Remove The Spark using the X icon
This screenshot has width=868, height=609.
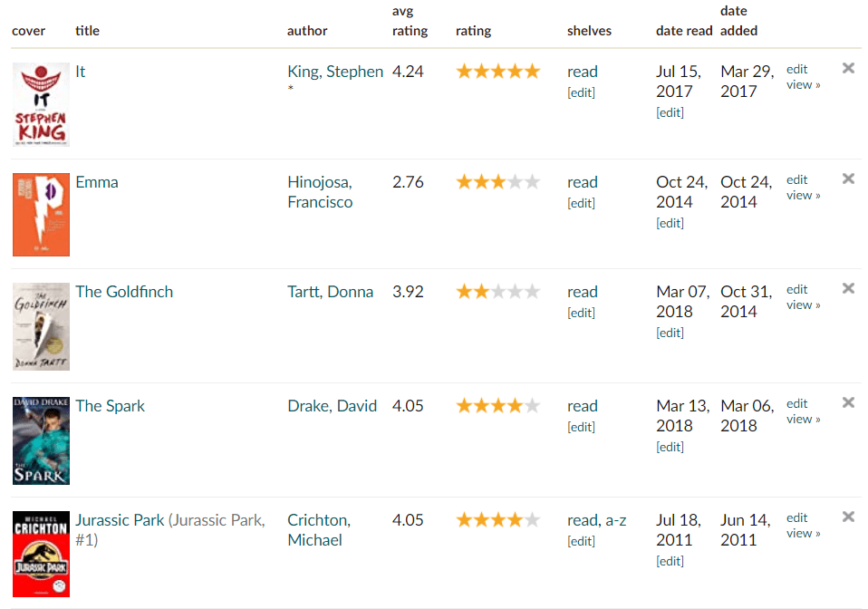click(848, 402)
